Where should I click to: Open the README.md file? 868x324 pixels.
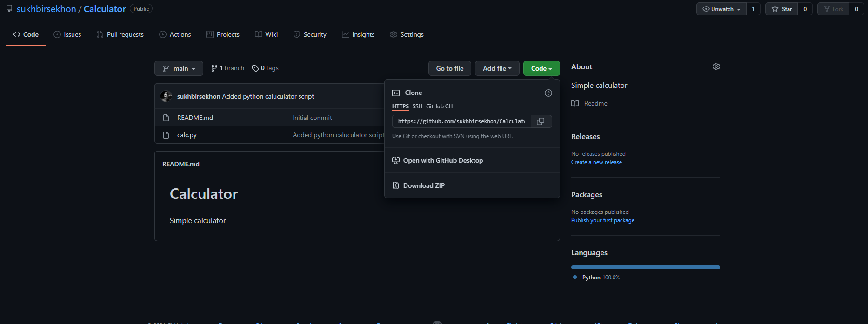click(195, 118)
